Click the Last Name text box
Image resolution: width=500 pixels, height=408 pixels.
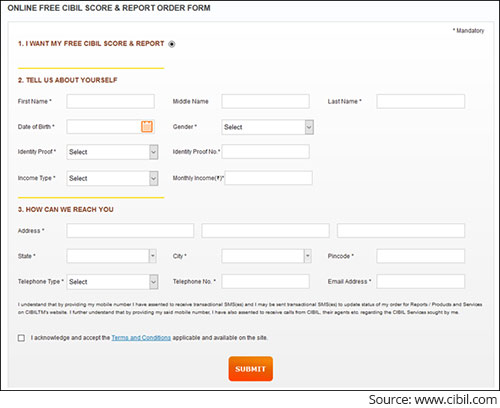(421, 101)
